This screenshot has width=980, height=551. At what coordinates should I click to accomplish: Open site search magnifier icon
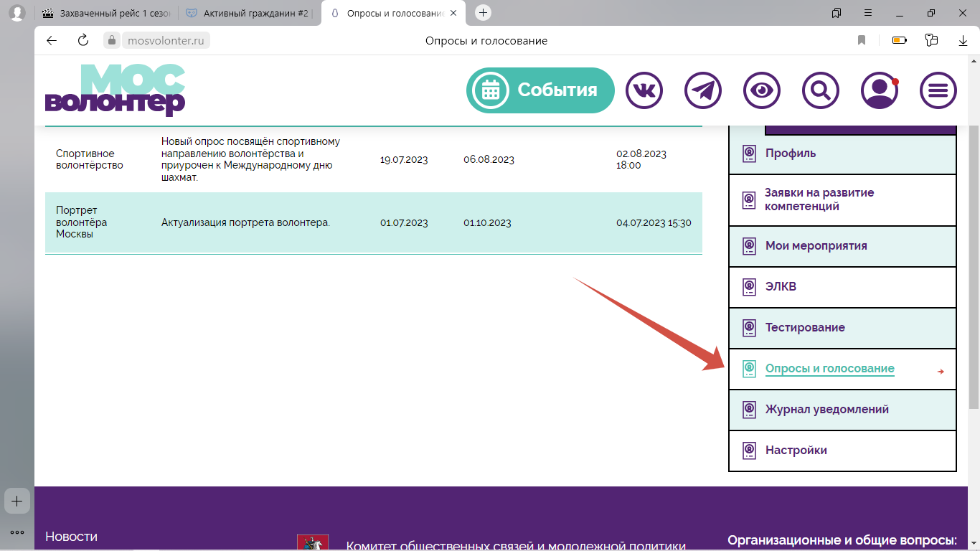[x=821, y=90]
